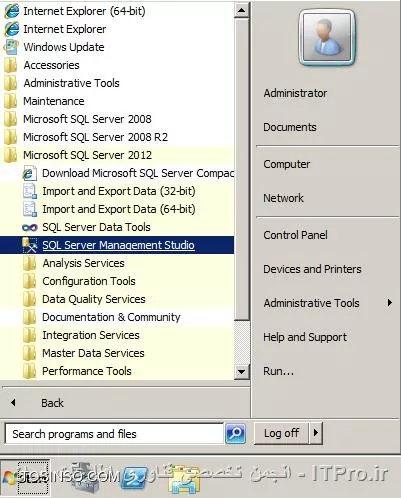
Task: Click the programs list scroll-down arrow
Action: tap(241, 371)
